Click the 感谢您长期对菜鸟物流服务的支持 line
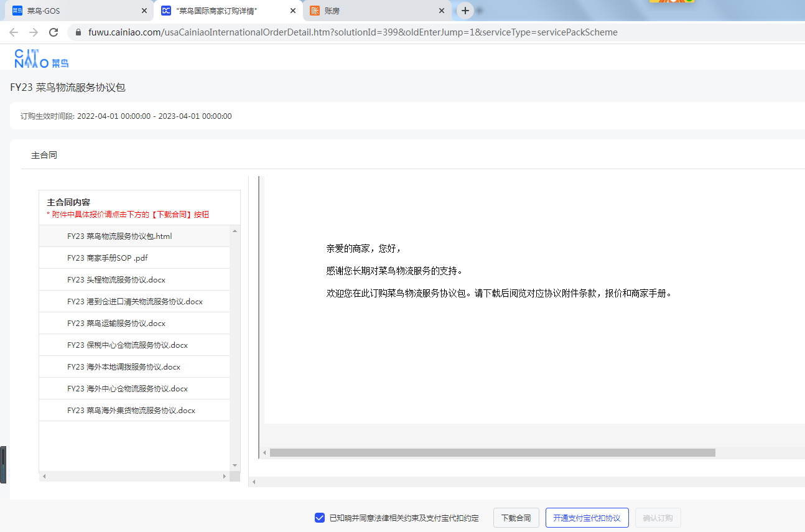Screen dimensions: 805x532 (395, 271)
